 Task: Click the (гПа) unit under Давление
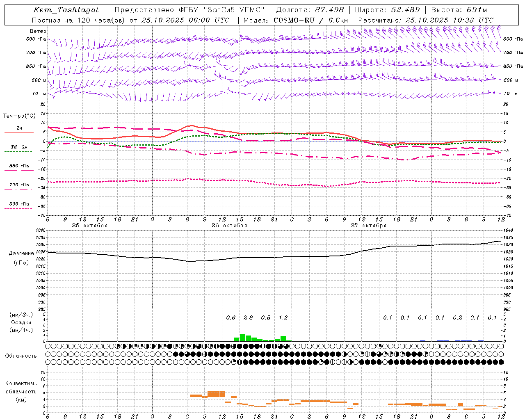click(21, 262)
